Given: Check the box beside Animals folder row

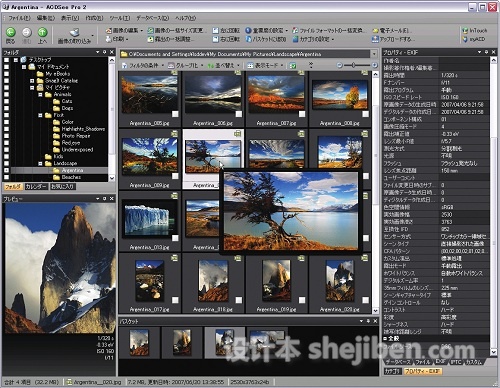Looking at the screenshot, I should (6, 94).
